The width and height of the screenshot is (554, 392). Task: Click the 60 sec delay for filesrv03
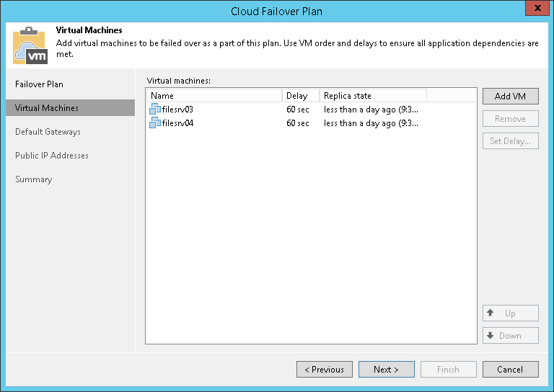tap(297, 110)
